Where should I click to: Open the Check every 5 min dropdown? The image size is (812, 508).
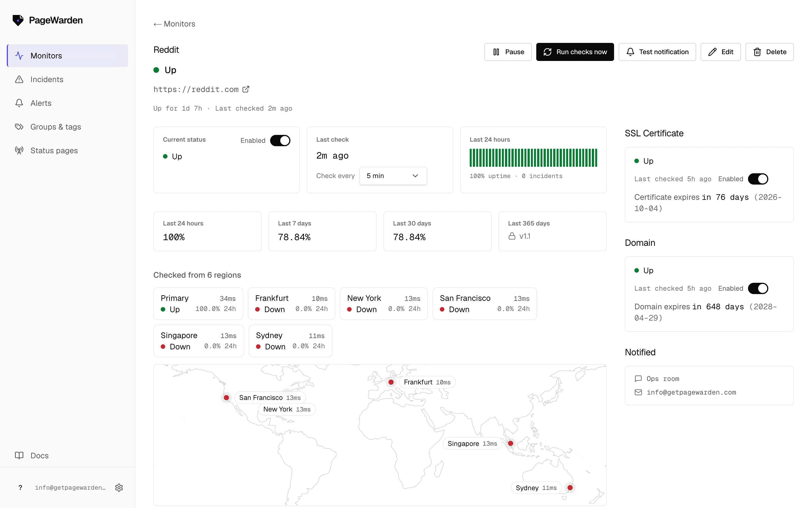click(393, 176)
